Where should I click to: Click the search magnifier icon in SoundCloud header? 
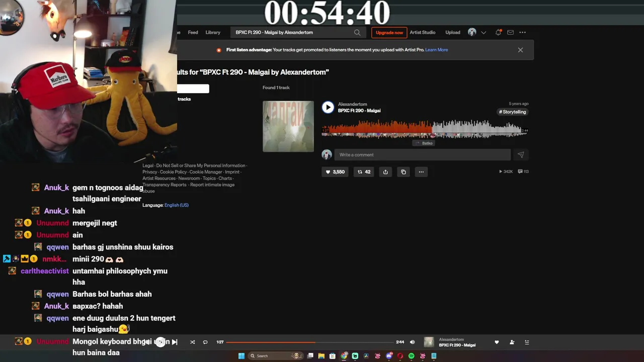tap(357, 33)
